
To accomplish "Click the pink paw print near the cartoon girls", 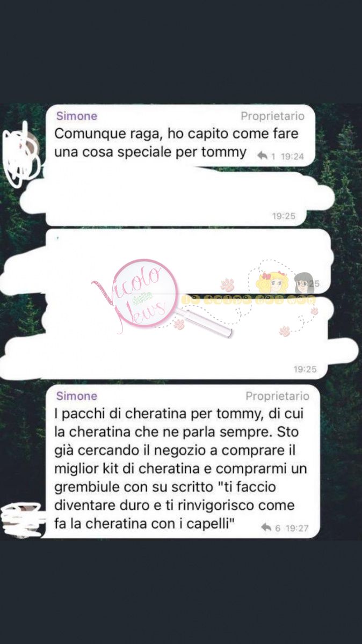I will pyautogui.click(x=227, y=284).
